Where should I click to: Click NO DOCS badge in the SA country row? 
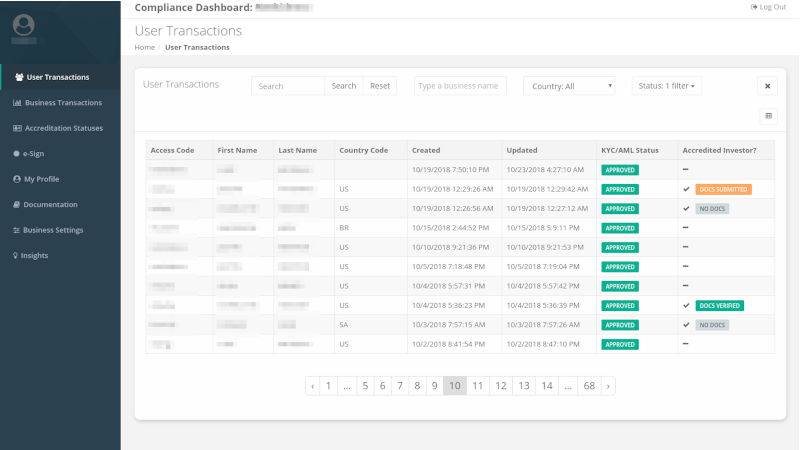point(712,325)
